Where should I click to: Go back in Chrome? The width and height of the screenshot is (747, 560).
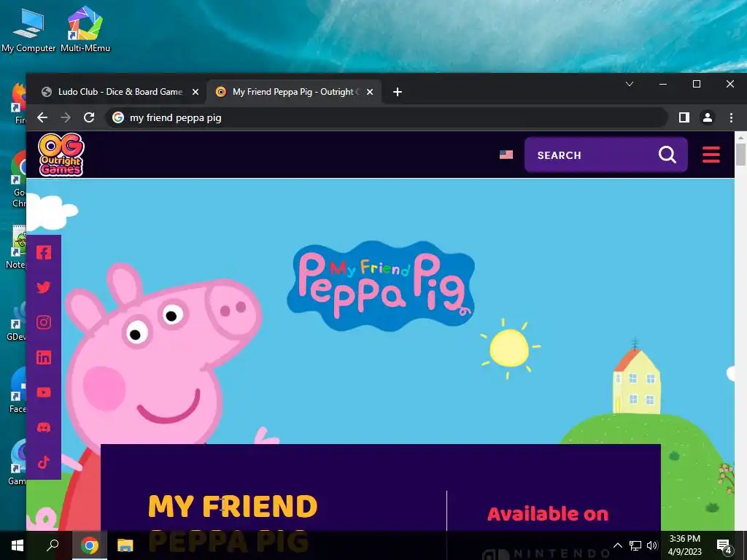point(42,117)
